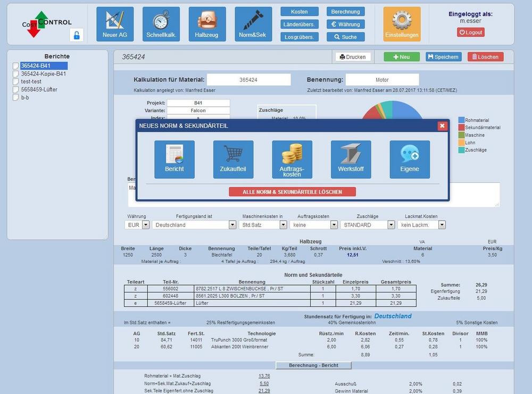Open Neuer AG tool
The image size is (532, 394).
click(x=115, y=24)
